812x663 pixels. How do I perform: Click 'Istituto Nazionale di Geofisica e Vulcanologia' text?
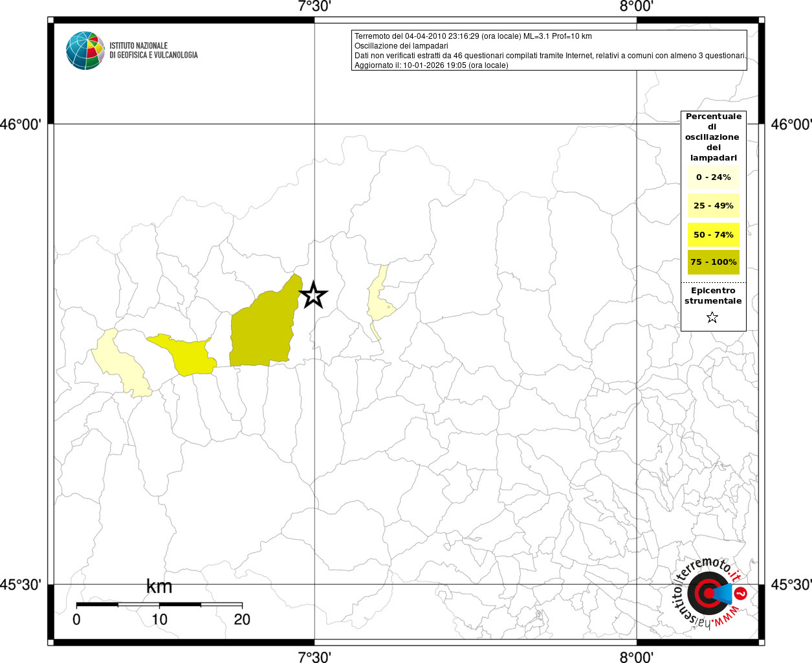153,51
